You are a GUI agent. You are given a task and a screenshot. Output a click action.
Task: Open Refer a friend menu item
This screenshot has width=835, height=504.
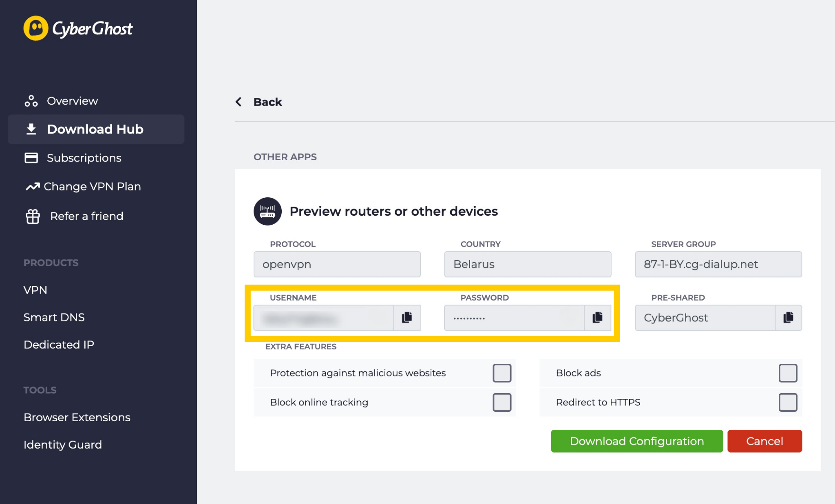(x=86, y=216)
